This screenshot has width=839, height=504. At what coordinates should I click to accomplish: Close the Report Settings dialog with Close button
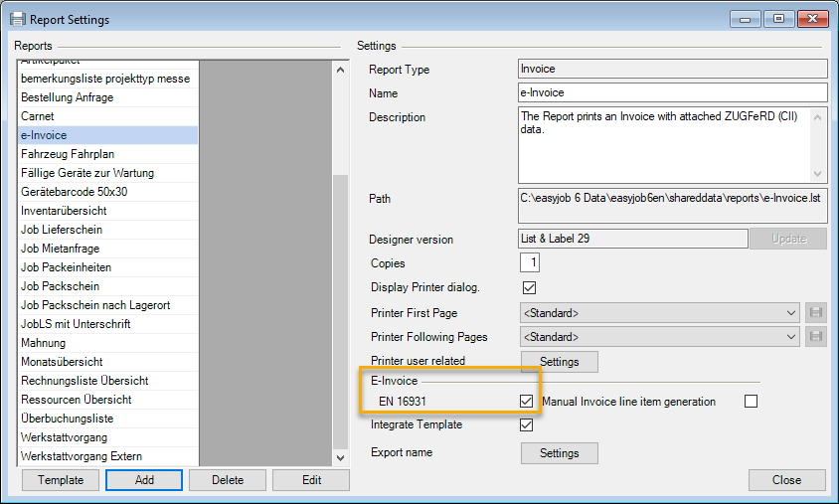[786, 480]
